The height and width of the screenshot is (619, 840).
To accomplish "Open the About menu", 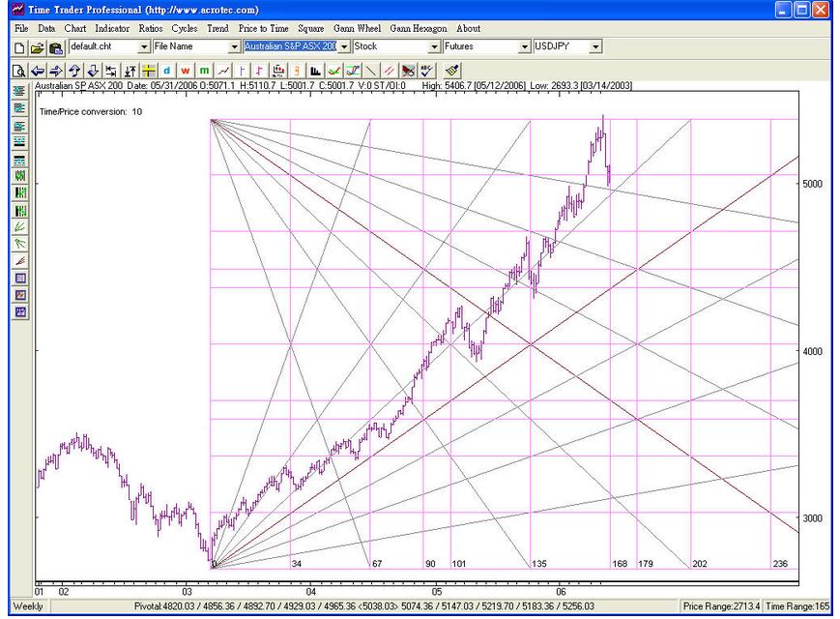I will pos(468,28).
